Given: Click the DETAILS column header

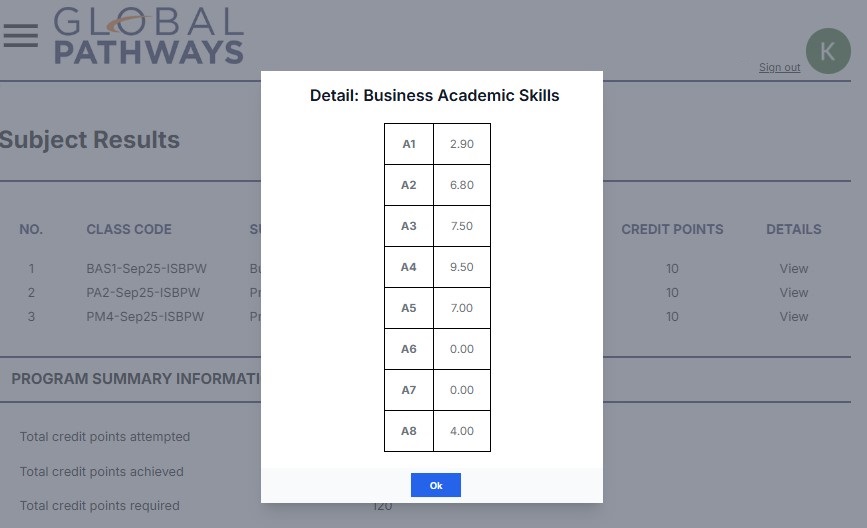Looking at the screenshot, I should [793, 229].
